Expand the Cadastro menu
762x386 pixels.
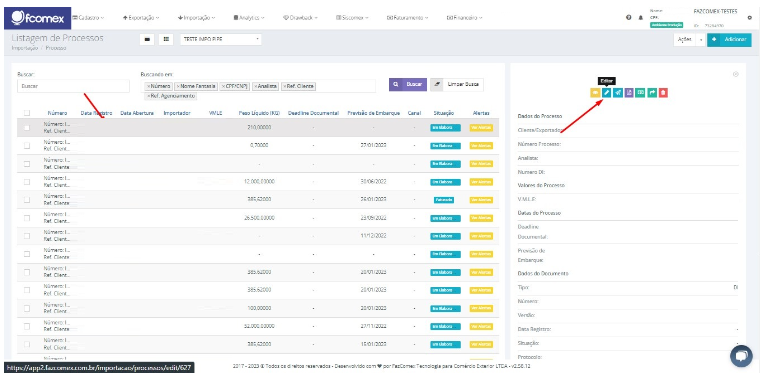88,18
